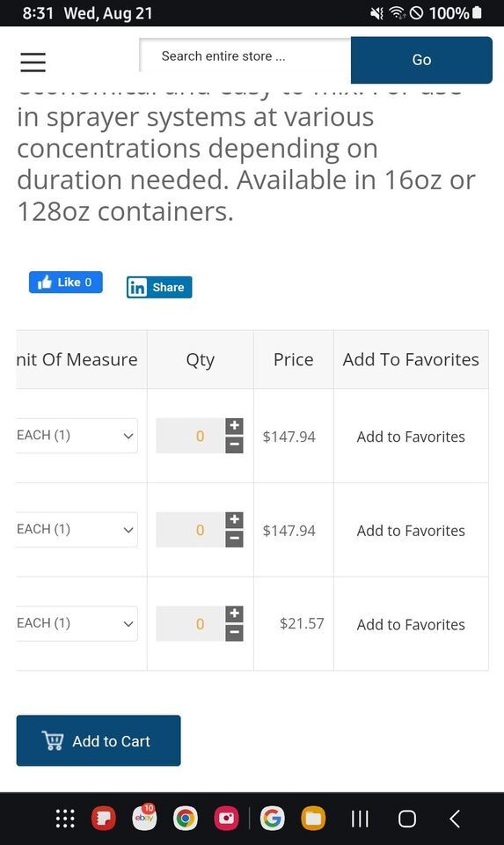The height and width of the screenshot is (845, 504).
Task: Expand first row EACH (1) dropdown
Action: click(x=77, y=436)
